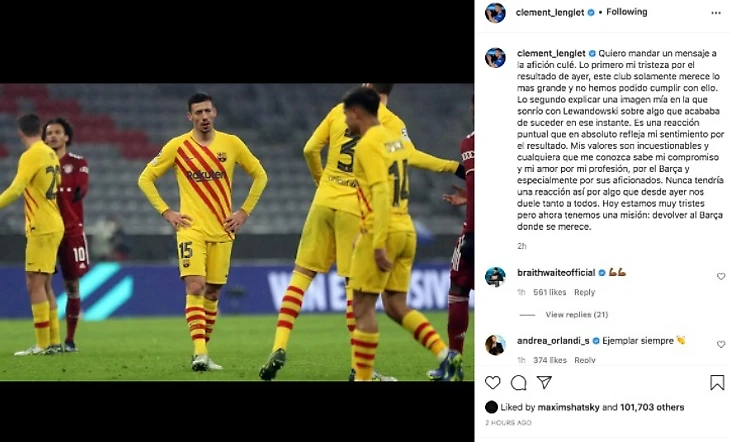The width and height of the screenshot is (730, 442).
Task: Like the post with the heart icon
Action: click(x=492, y=383)
